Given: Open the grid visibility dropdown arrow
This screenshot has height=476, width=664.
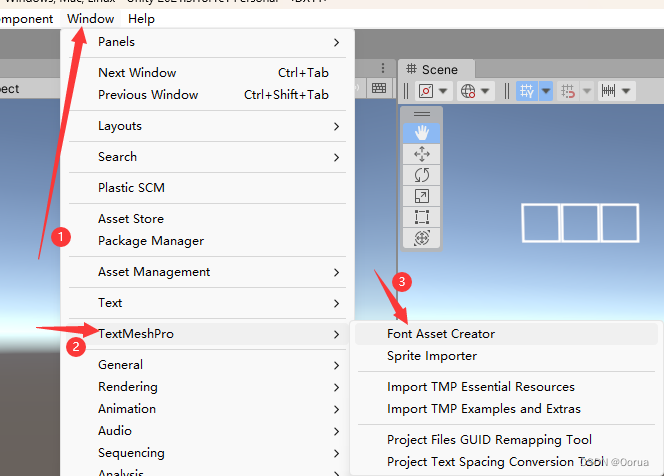Looking at the screenshot, I should (x=546, y=91).
